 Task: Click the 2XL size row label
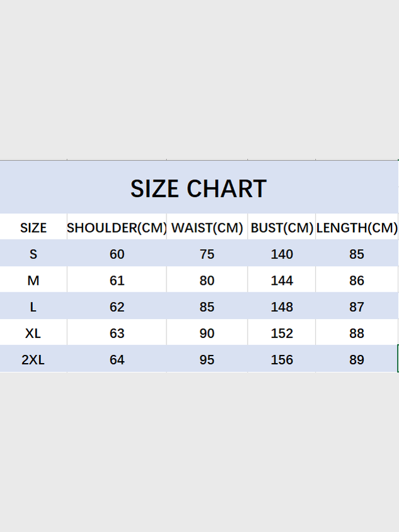pyautogui.click(x=33, y=360)
